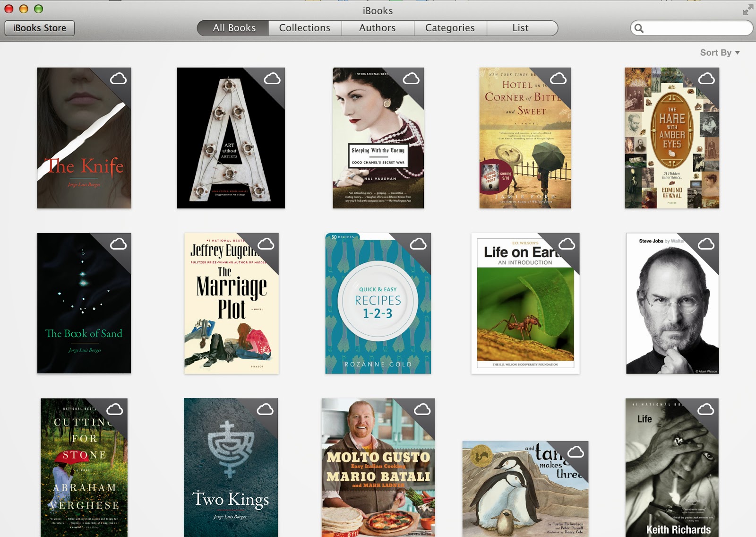Select Life on Earth book cover
Viewport: 756px width, 537px height.
525,303
